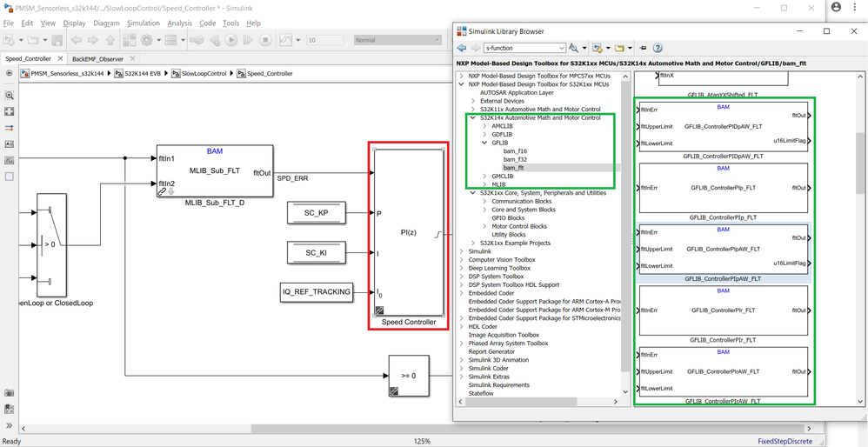
Task: Select bam_f32 in the library tree
Action: click(x=514, y=159)
